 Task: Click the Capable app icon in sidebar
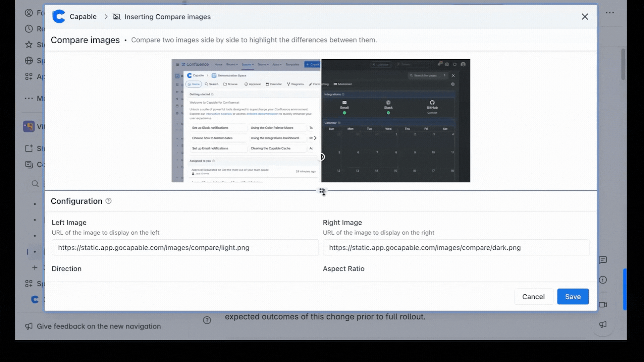[x=35, y=299]
